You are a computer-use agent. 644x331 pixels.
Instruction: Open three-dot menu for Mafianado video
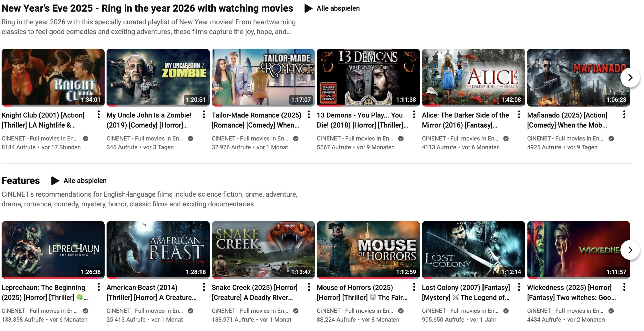tap(624, 115)
